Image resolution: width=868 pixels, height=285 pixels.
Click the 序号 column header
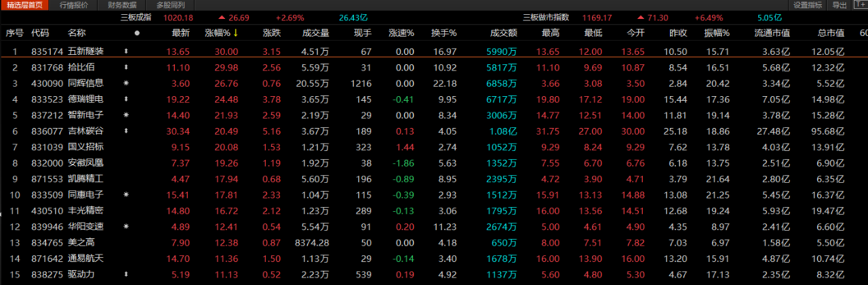tap(14, 32)
